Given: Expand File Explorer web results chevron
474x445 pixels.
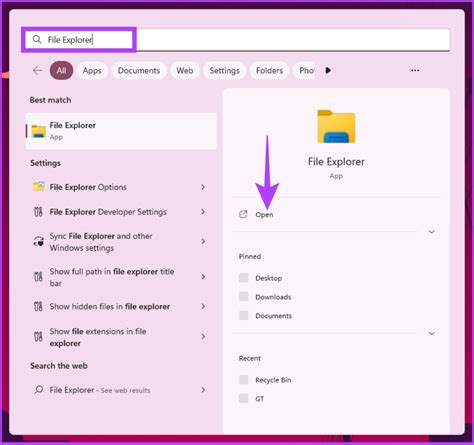Looking at the screenshot, I should (x=203, y=390).
